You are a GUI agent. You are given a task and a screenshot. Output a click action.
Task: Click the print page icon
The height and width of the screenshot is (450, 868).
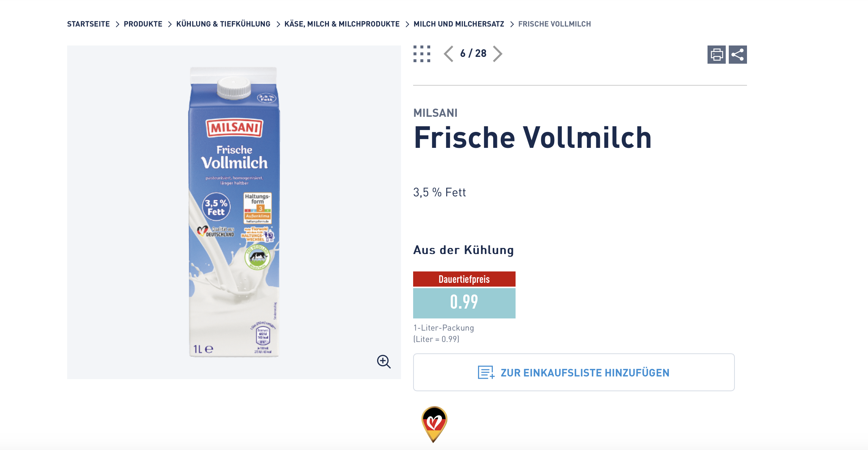click(x=716, y=55)
